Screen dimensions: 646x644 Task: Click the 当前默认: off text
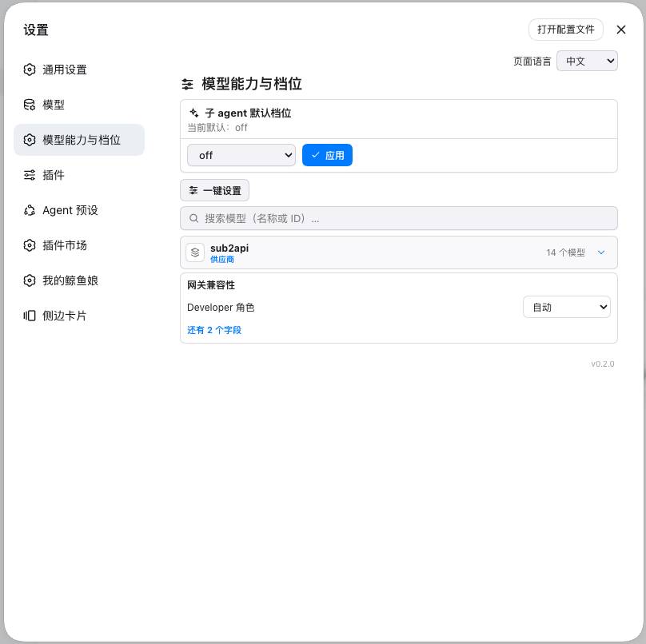(217, 128)
